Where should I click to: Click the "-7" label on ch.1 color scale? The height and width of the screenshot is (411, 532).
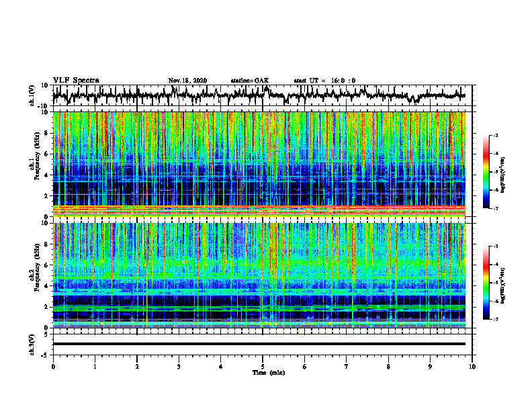pyautogui.click(x=496, y=208)
